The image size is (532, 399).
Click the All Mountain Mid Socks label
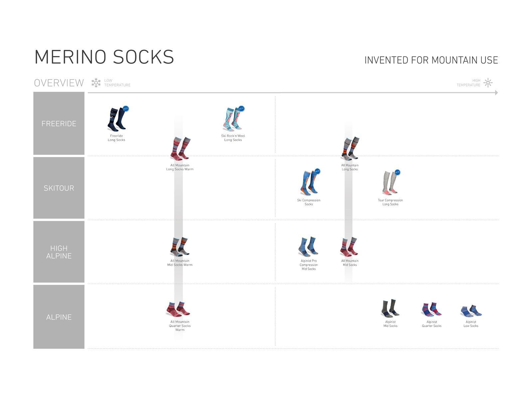point(350,263)
